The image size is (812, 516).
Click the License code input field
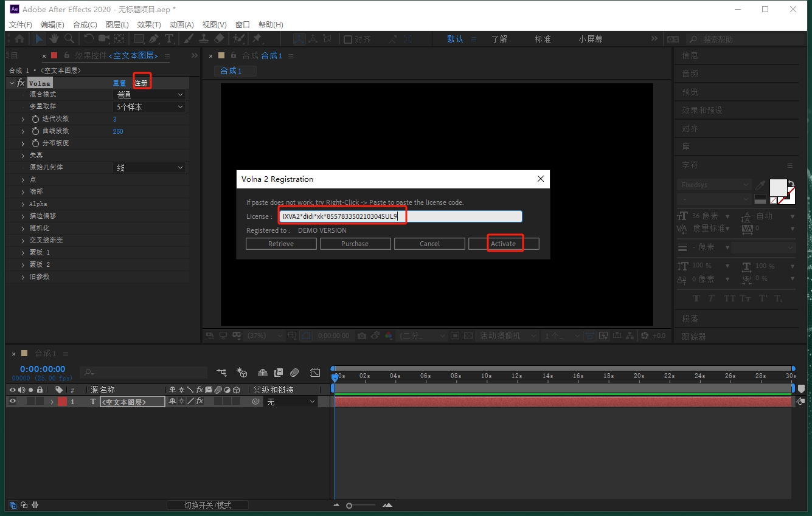point(400,216)
